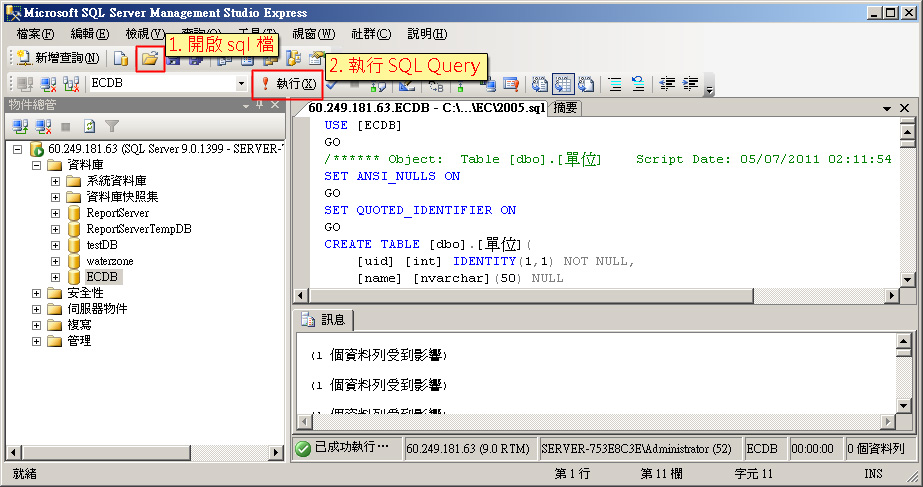Viewport: 923px width, 487px height.
Task: Toggle Include Actual Execution Plan
Action: 461,85
